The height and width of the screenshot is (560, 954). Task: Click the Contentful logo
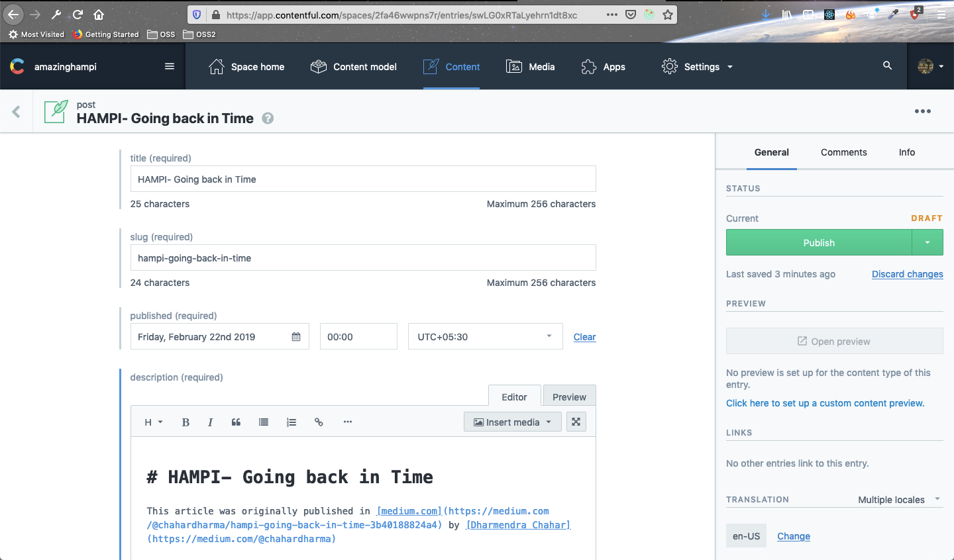17,66
